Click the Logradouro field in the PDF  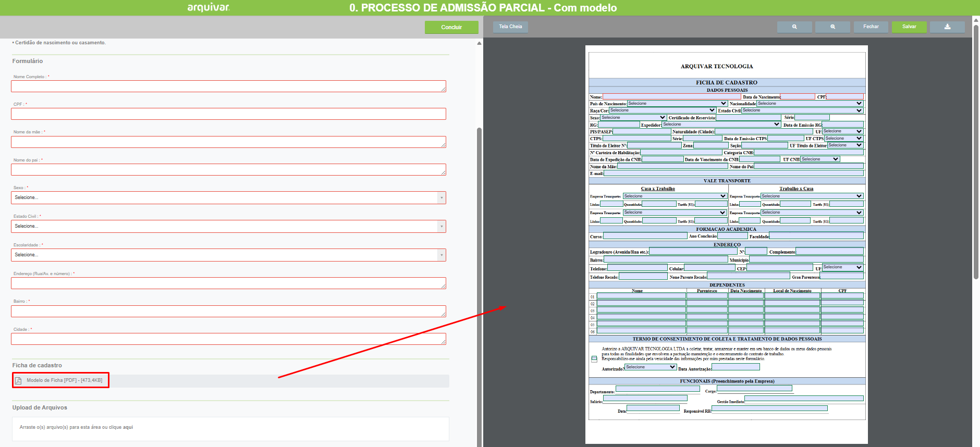693,252
